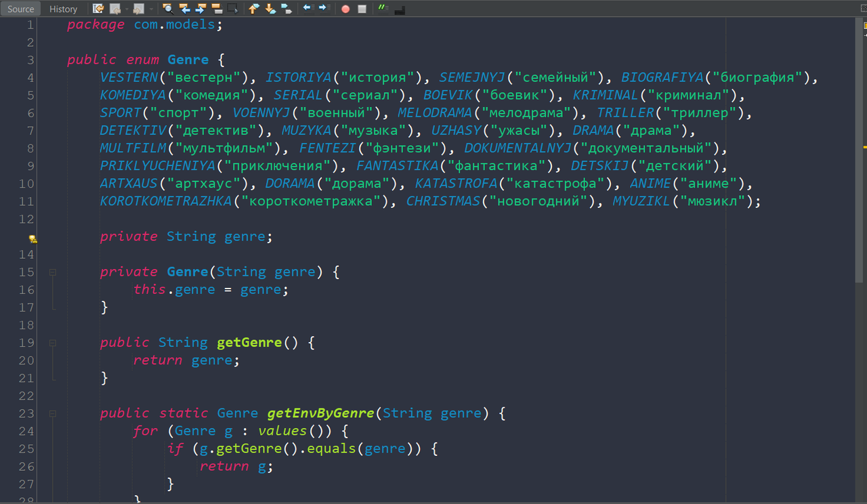This screenshot has height=504, width=867.
Task: Jump to Last Edit location icon
Action: 98,9
